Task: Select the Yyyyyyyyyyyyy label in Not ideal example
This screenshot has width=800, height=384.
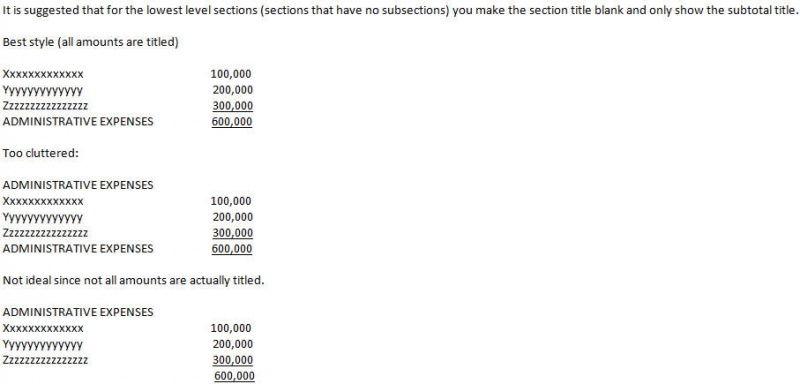Action: (43, 345)
